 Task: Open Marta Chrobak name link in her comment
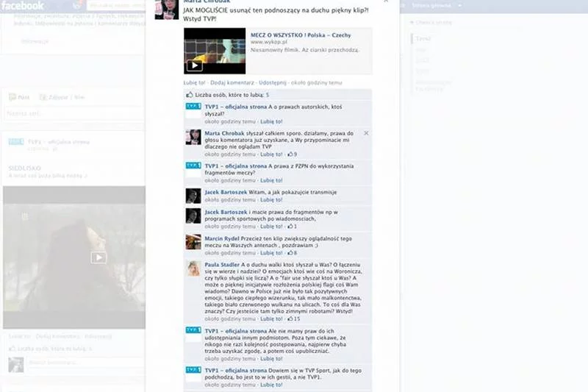(x=224, y=133)
